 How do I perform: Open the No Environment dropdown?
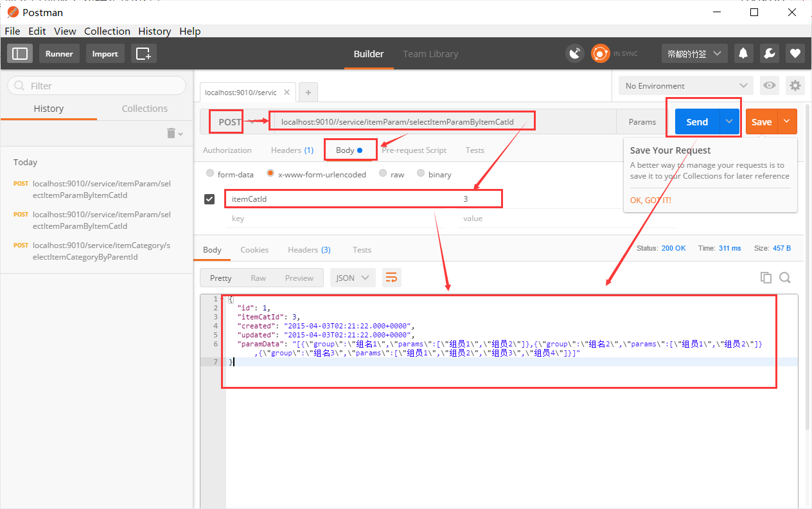click(x=686, y=85)
